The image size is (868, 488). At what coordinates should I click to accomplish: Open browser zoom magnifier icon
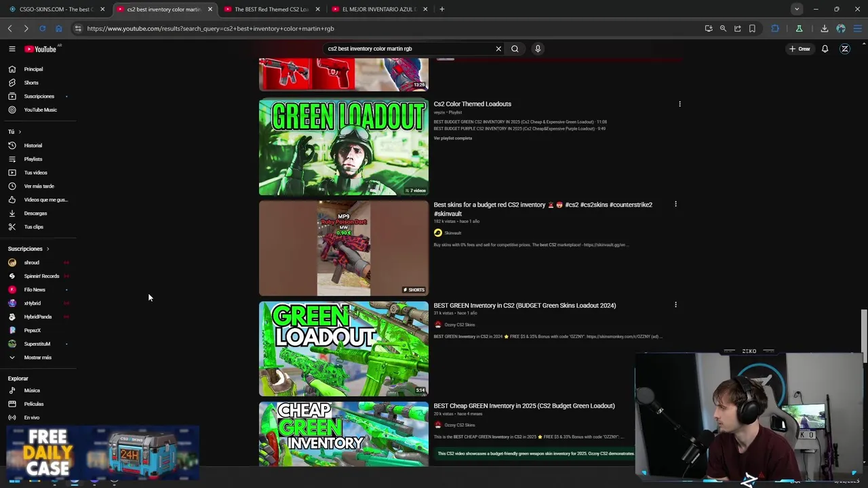pyautogui.click(x=723, y=28)
